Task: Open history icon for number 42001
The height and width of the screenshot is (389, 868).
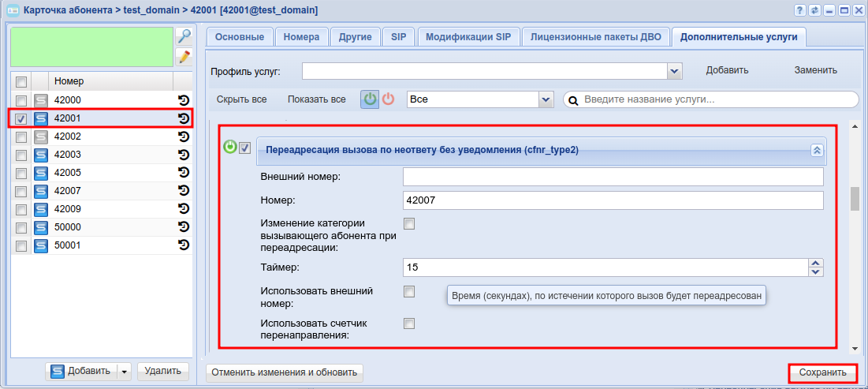Action: (184, 118)
